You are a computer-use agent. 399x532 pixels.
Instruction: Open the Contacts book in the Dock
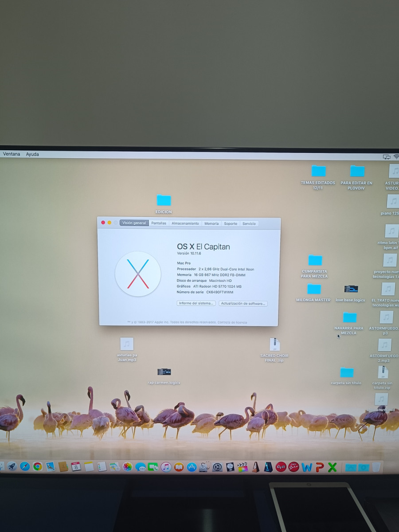(x=63, y=466)
